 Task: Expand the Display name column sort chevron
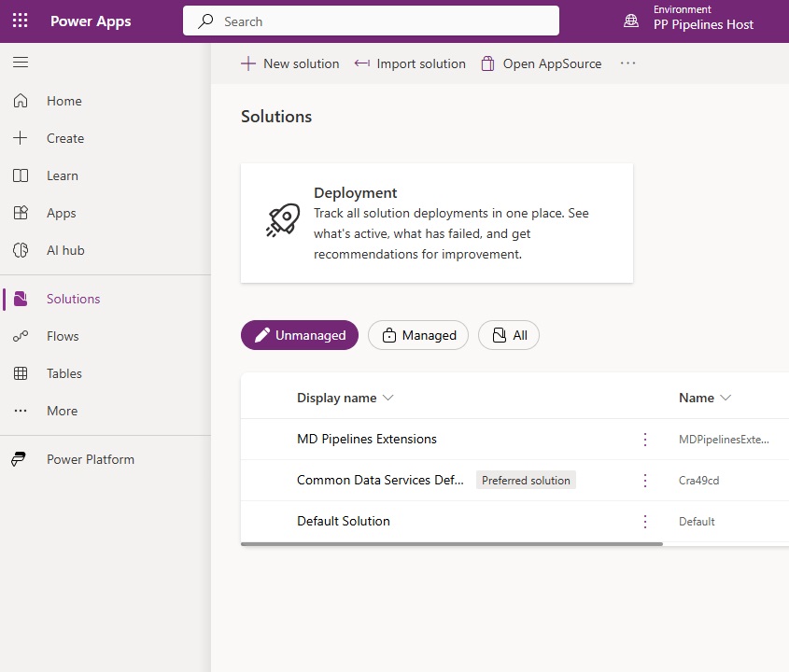click(387, 398)
